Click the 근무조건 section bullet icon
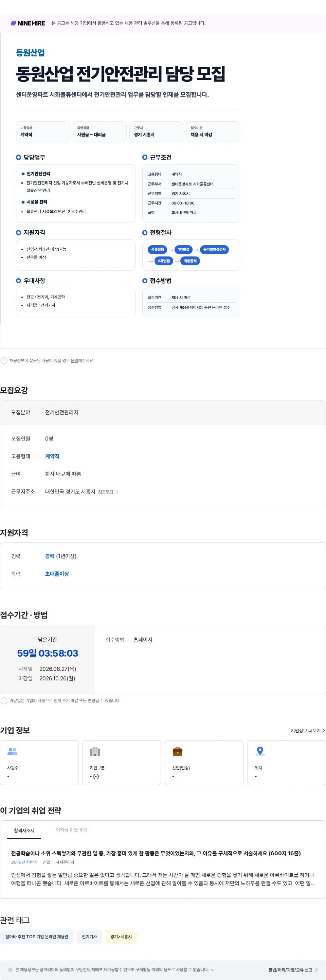 coord(145,157)
